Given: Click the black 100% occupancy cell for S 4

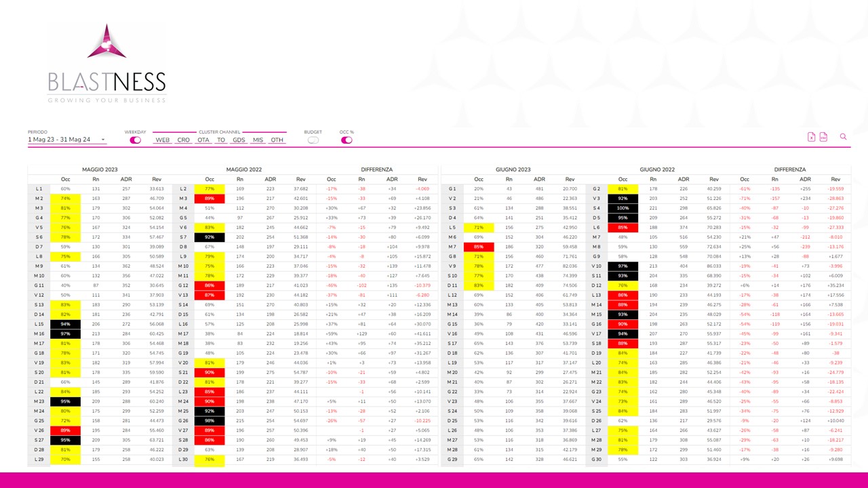Looking at the screenshot, I should [x=623, y=208].
